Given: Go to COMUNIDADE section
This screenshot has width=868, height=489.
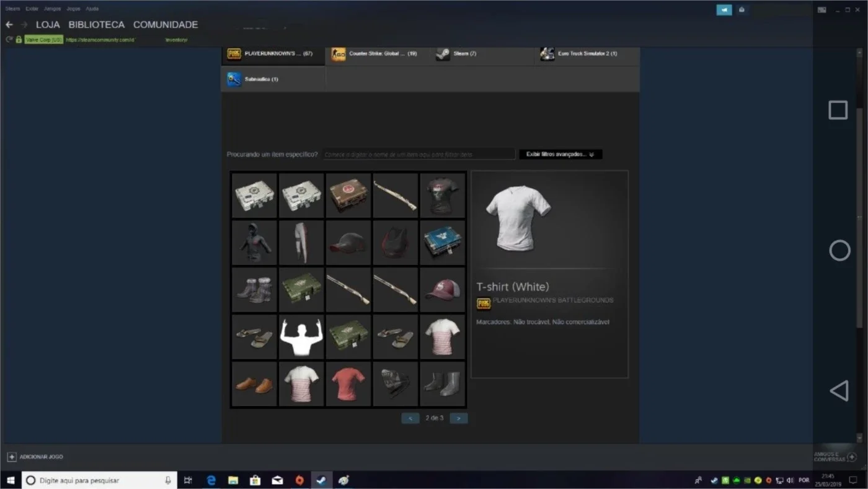Looking at the screenshot, I should click(166, 25).
